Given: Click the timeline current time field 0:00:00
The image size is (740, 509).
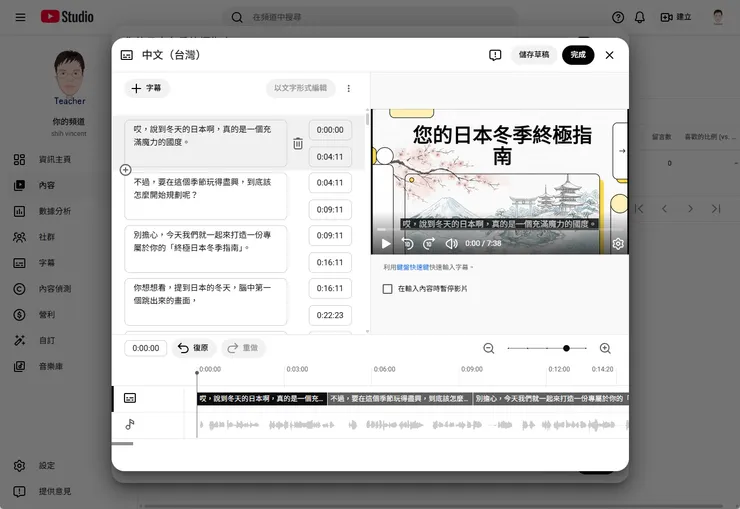Looking at the screenshot, I should [145, 348].
